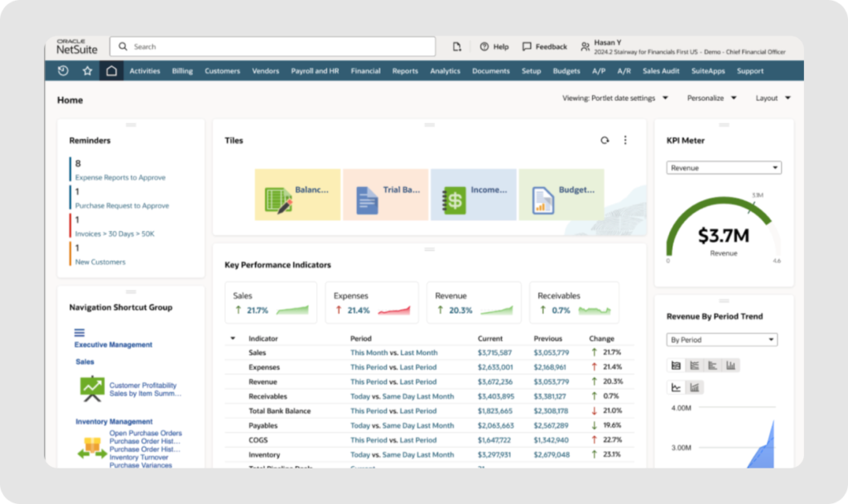Open the Shortcuts star icon
This screenshot has width=848, height=504.
tap(87, 71)
